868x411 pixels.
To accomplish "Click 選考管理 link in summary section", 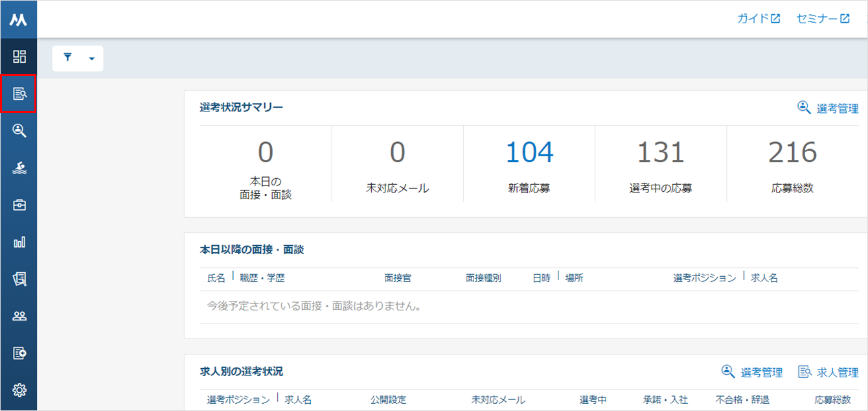I will pyautogui.click(x=828, y=108).
